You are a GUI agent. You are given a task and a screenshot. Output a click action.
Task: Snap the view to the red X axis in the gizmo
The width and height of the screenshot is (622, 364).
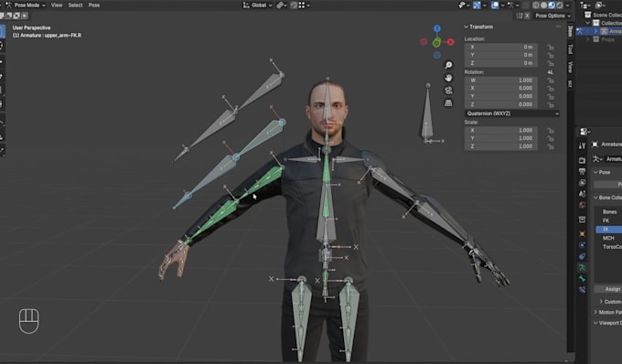(x=450, y=42)
